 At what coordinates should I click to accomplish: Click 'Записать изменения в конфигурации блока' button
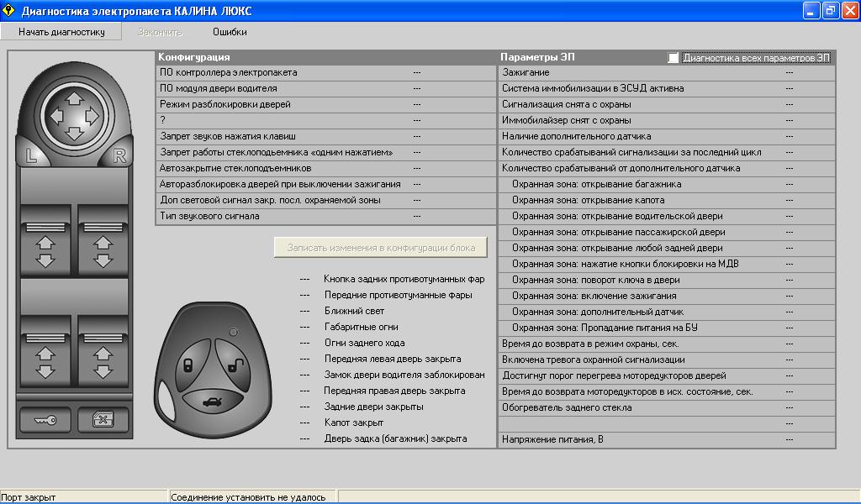click(381, 248)
